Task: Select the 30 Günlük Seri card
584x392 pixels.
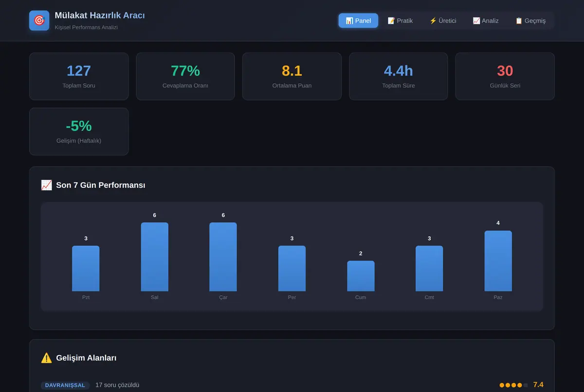Action: [505, 76]
